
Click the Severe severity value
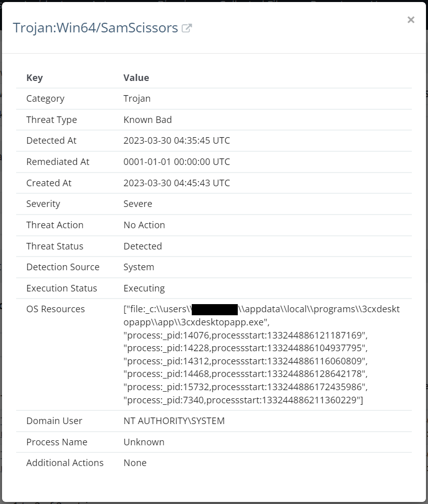[x=137, y=203]
